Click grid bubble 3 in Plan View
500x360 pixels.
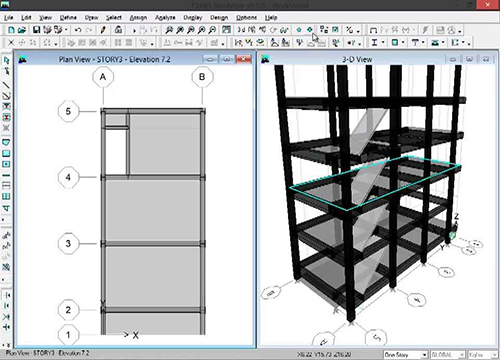[x=68, y=243]
